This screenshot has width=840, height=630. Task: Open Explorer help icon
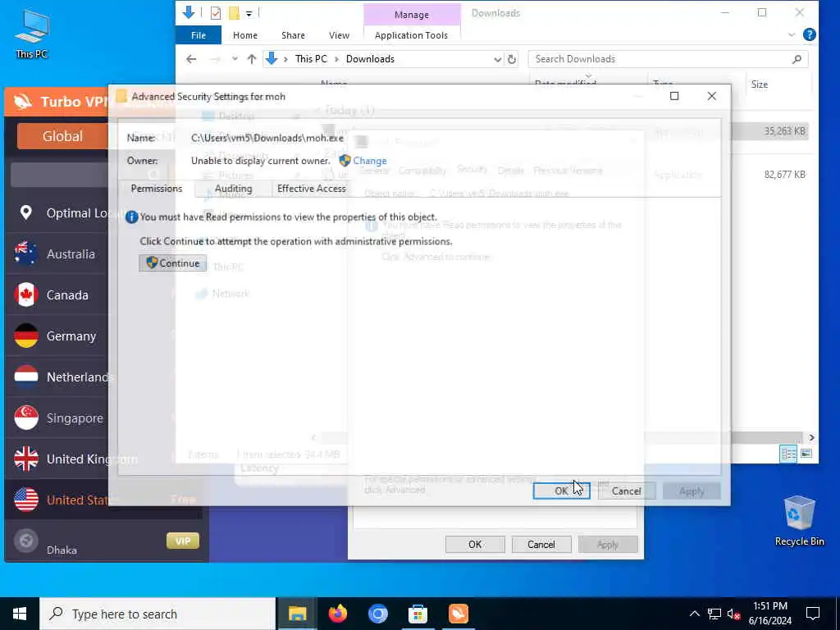click(810, 34)
